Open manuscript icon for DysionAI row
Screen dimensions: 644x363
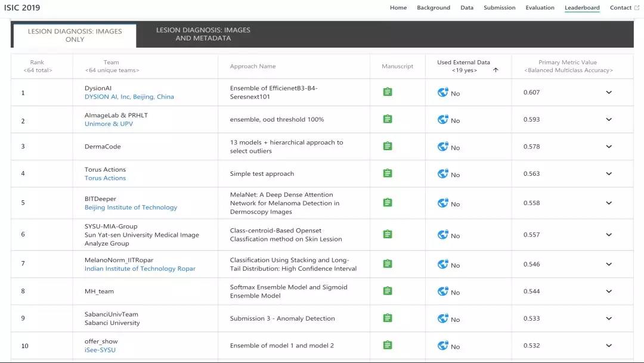coord(388,92)
